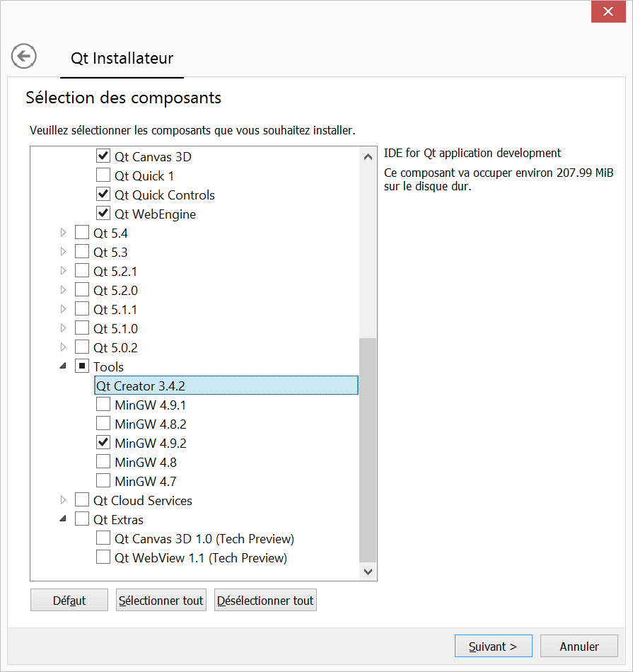Tick the Qt Extras checkbox
The width and height of the screenshot is (633, 672).
click(82, 519)
